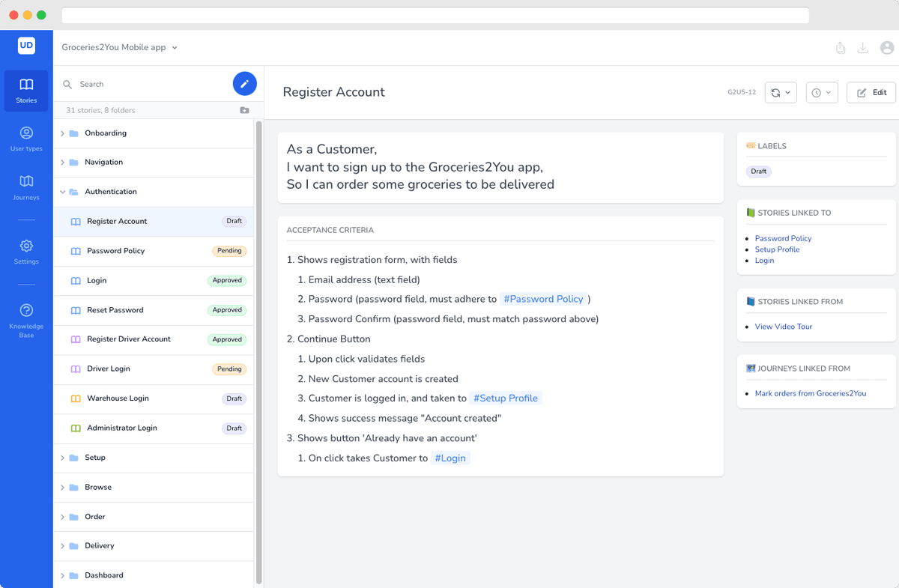
Task: Click the download icon in the top bar
Action: 862,47
